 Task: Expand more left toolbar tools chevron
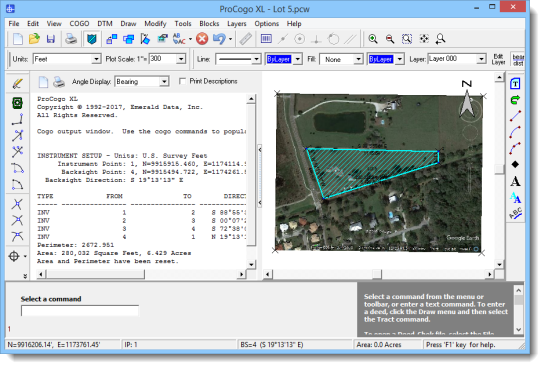[25, 276]
